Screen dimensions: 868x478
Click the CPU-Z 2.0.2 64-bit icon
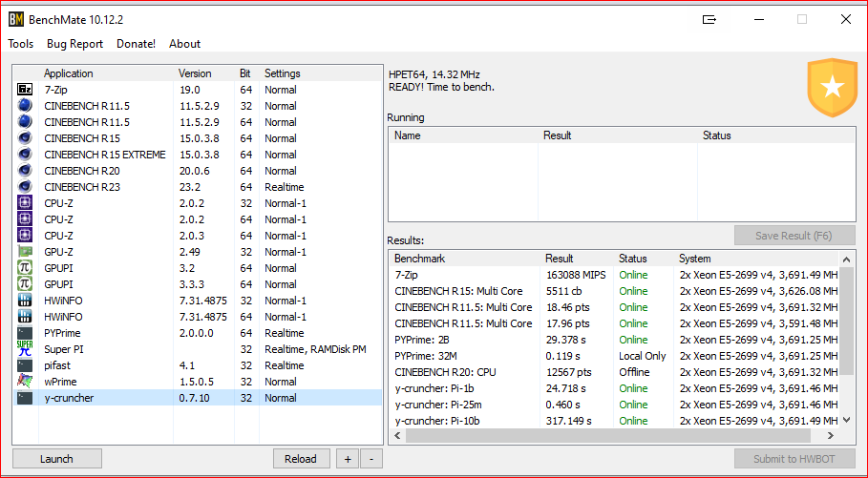pyautogui.click(x=25, y=219)
